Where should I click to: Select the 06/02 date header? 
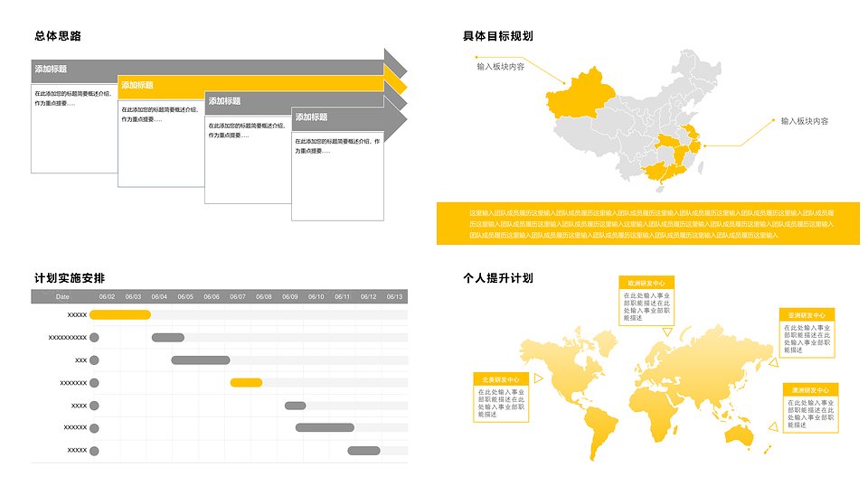(x=107, y=297)
